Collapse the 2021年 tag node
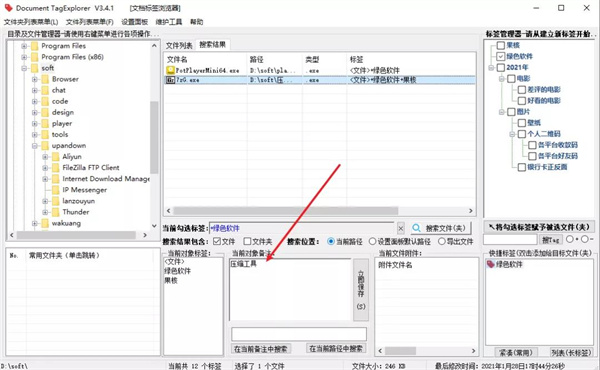The width and height of the screenshot is (600, 370). tap(491, 68)
